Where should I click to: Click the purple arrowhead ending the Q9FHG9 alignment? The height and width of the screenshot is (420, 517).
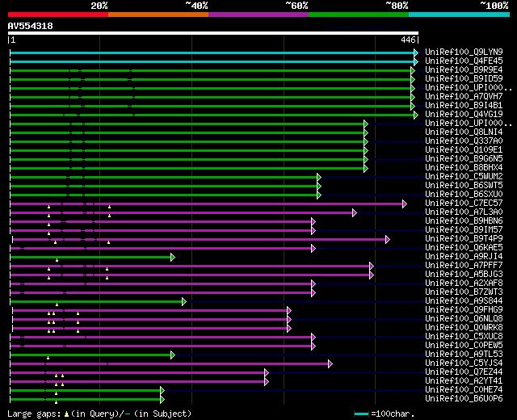[289, 310]
